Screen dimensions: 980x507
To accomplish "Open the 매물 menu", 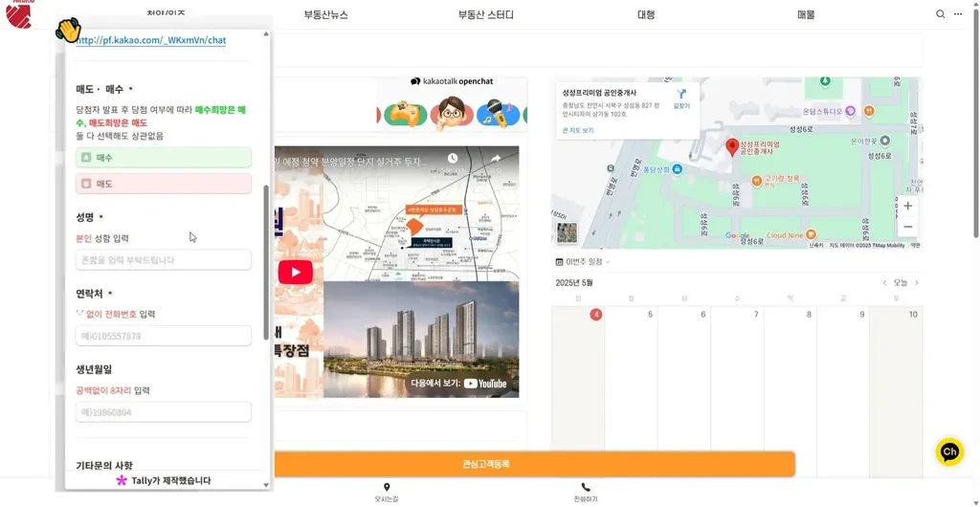I will 806,14.
